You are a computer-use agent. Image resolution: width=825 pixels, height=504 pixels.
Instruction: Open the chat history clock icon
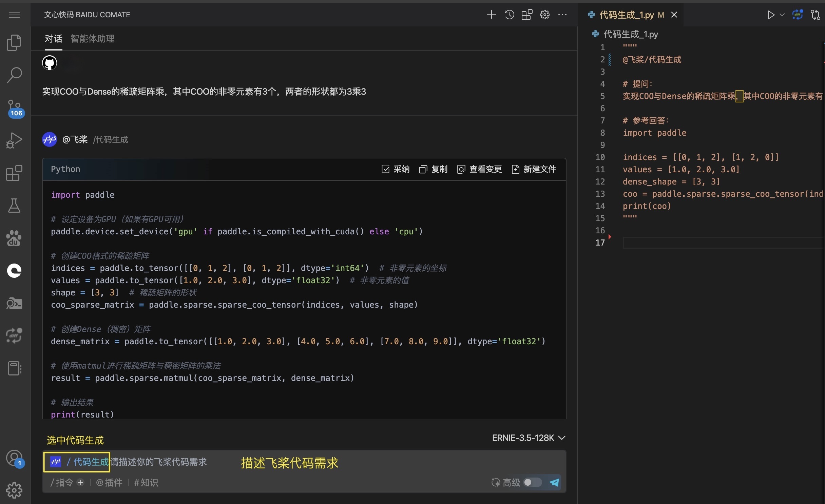click(x=509, y=15)
